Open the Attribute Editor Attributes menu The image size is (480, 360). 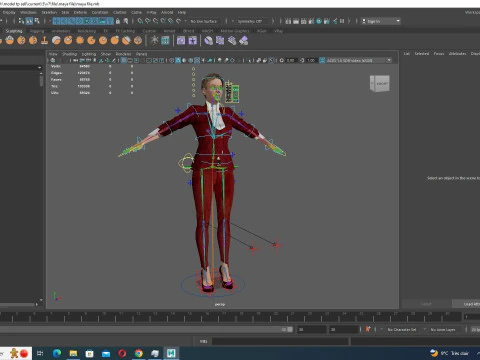click(x=457, y=53)
